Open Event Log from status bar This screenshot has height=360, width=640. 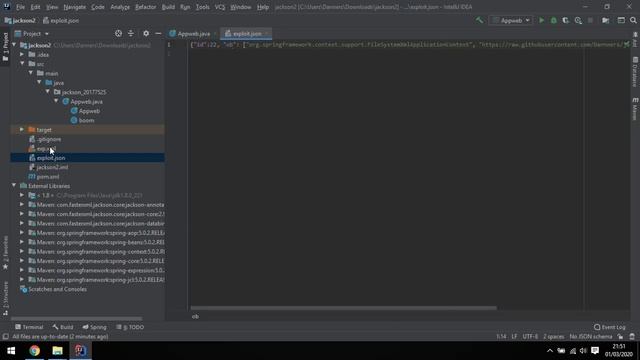tap(610, 327)
